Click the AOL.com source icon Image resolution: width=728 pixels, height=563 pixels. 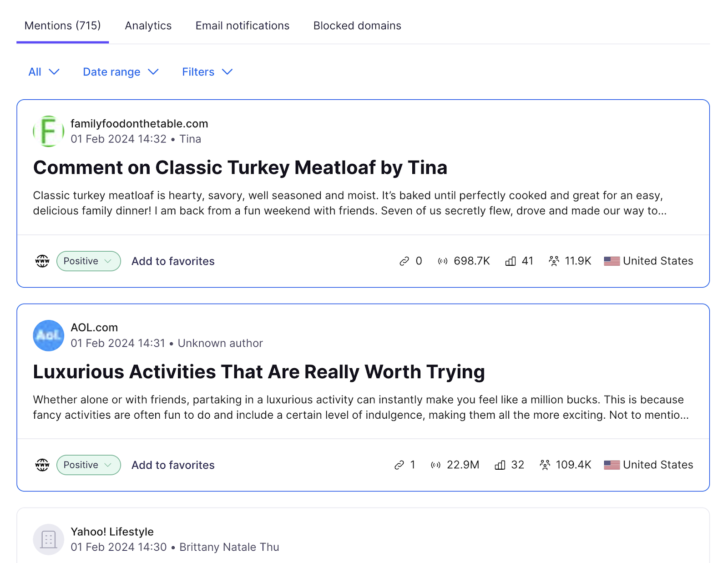pos(48,336)
